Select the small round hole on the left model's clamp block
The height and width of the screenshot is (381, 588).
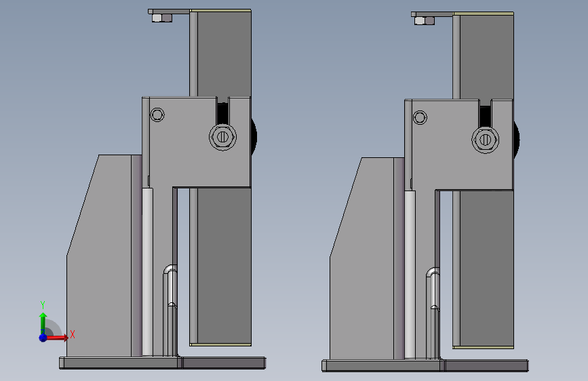point(157,115)
